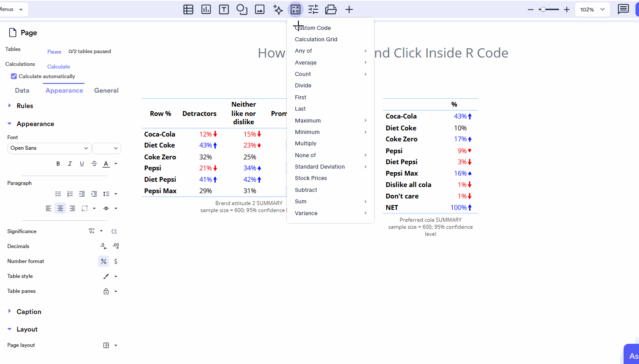Viewport: 639px width, 364px height.
Task: Click the font color A icon
Action: click(x=106, y=164)
